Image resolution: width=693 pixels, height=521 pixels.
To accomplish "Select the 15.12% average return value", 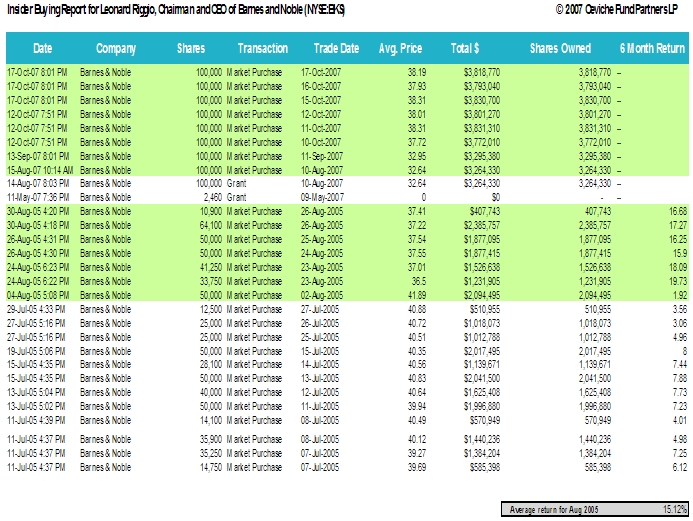I will (x=675, y=510).
